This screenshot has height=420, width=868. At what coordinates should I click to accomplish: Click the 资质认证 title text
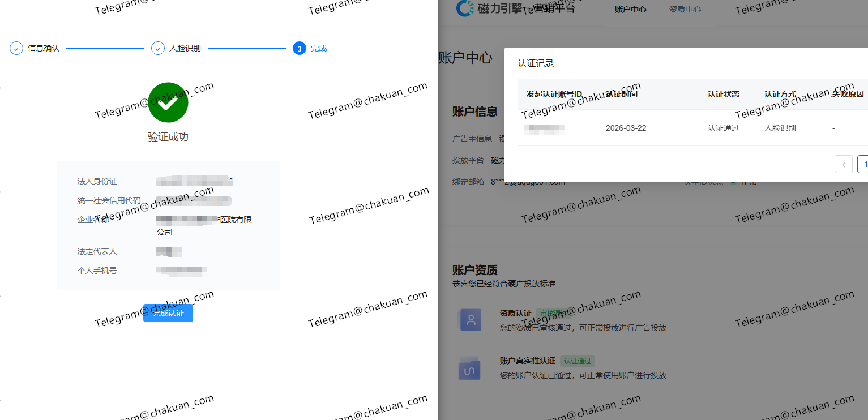click(516, 313)
